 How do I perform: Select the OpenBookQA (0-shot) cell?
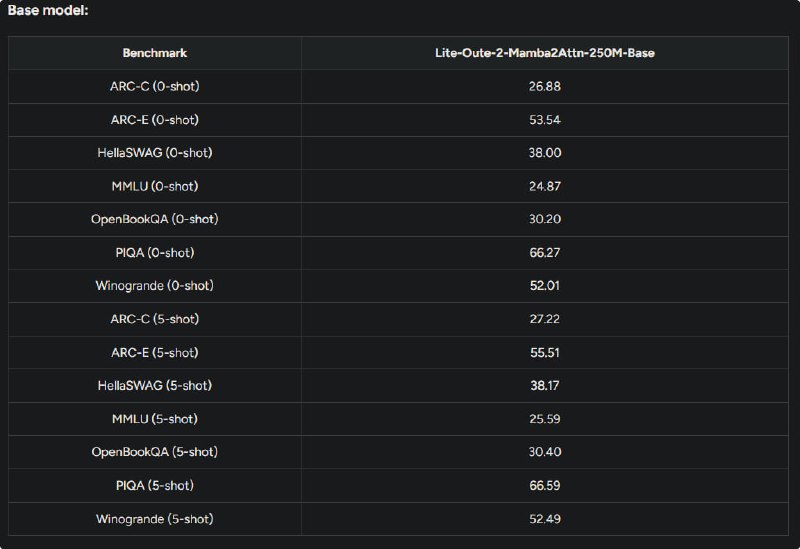pyautogui.click(x=155, y=219)
